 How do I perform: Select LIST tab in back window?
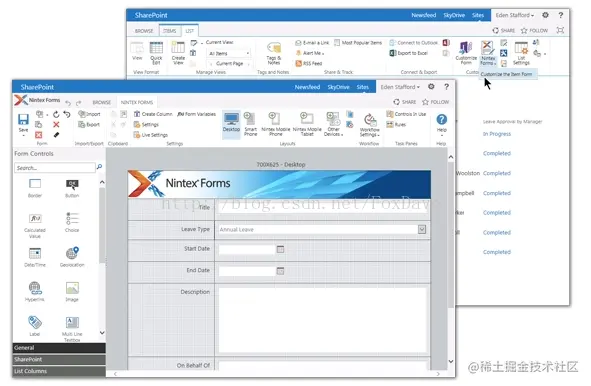[190, 31]
